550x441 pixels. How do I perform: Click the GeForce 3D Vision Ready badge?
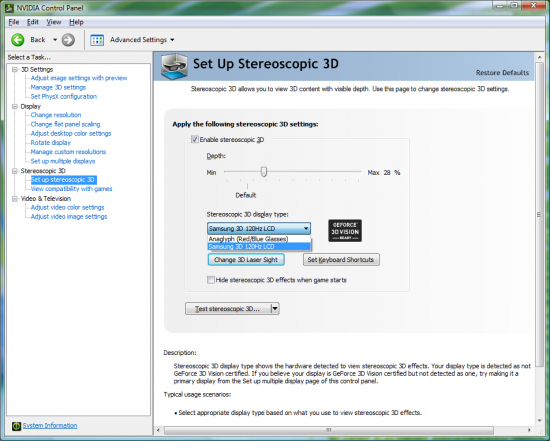[345, 230]
